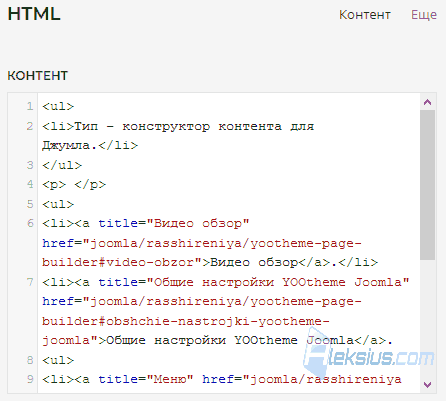Viewport: 446px width, 401px height.
Task: Click line number 7 in gutter
Action: click(30, 282)
